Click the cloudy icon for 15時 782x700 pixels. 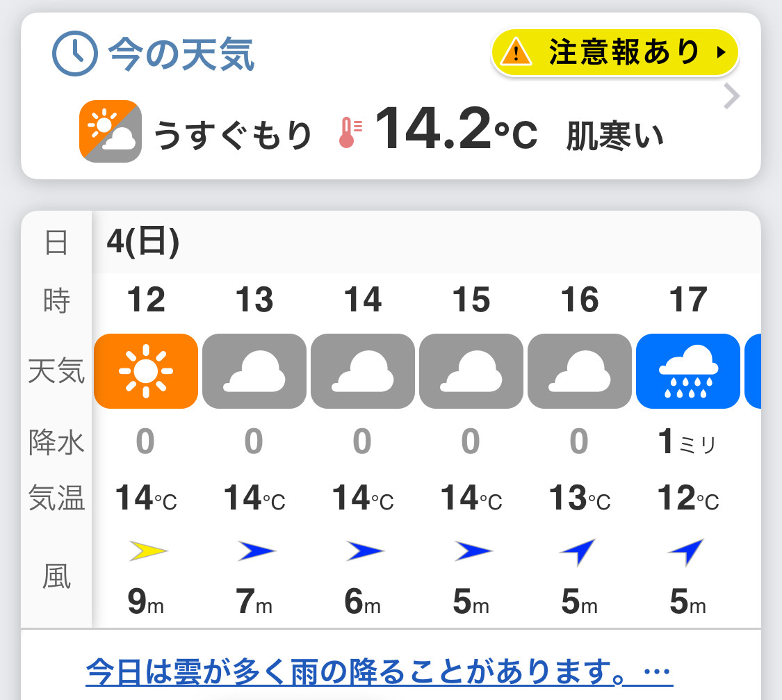click(x=471, y=371)
